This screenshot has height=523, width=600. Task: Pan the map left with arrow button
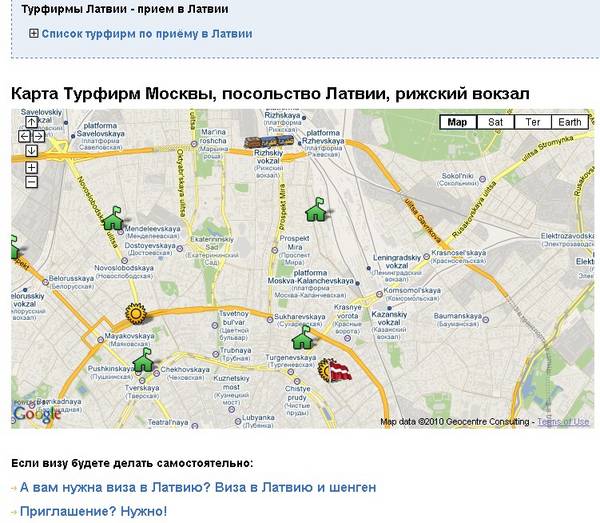pos(24,136)
